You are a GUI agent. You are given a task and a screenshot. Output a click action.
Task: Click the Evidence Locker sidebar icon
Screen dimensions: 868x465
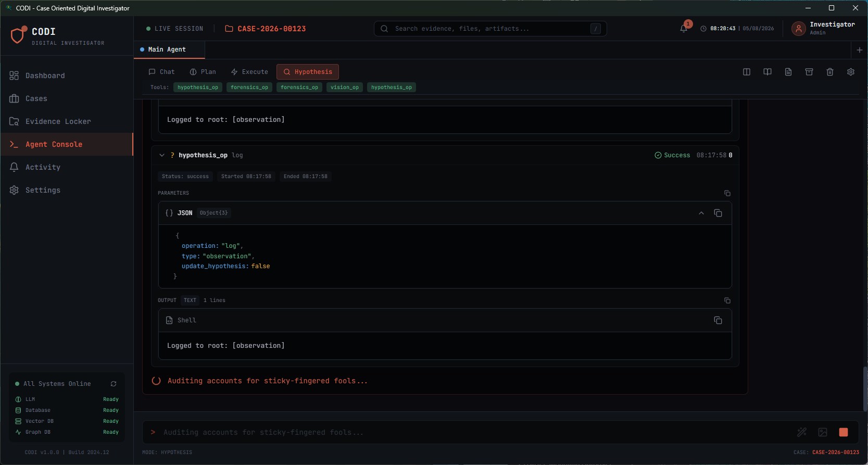(14, 121)
